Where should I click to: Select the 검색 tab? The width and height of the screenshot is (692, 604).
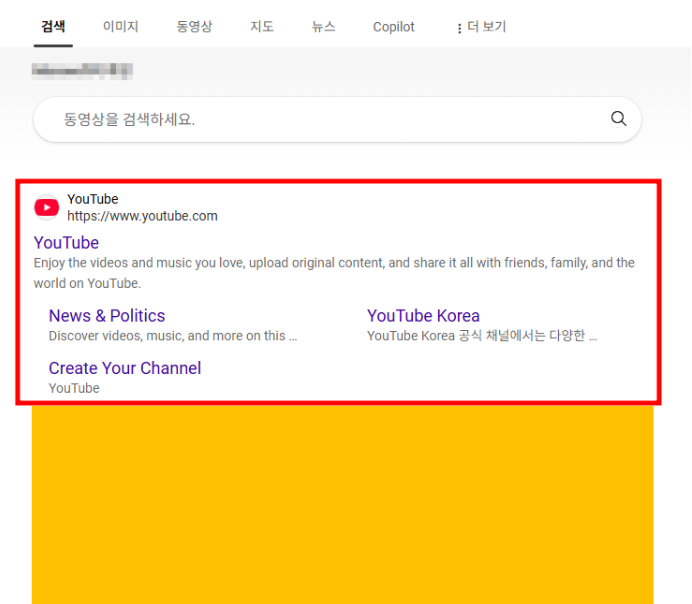pyautogui.click(x=53, y=27)
